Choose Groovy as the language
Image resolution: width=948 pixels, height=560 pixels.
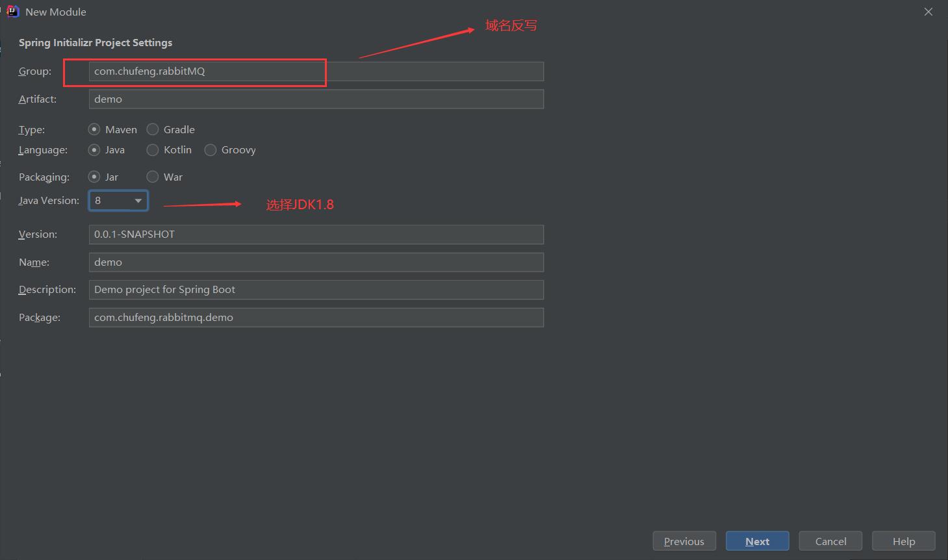(211, 149)
